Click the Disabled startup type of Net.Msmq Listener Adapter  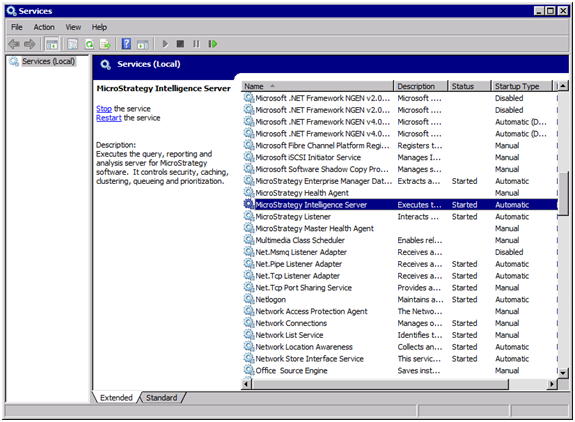click(509, 252)
